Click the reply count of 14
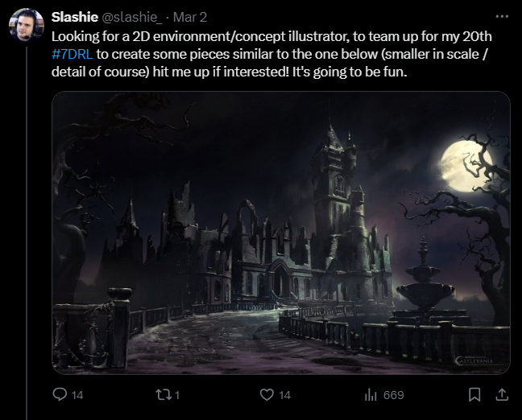Screen dimensions: 522x420 point(77,395)
